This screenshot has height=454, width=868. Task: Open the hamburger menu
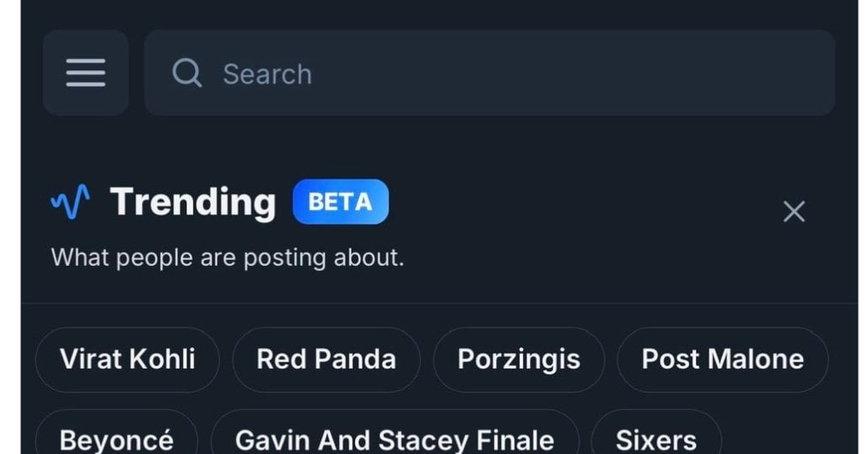tap(86, 73)
